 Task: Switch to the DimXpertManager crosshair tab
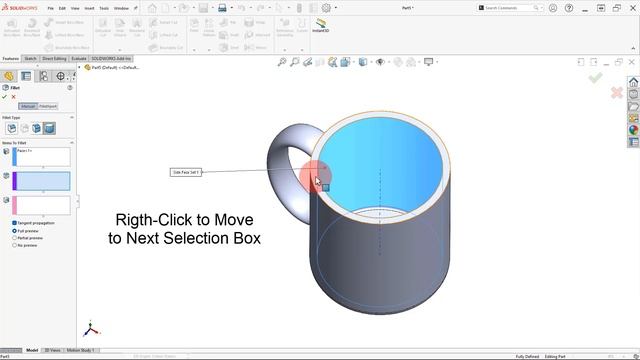pyautogui.click(x=60, y=76)
